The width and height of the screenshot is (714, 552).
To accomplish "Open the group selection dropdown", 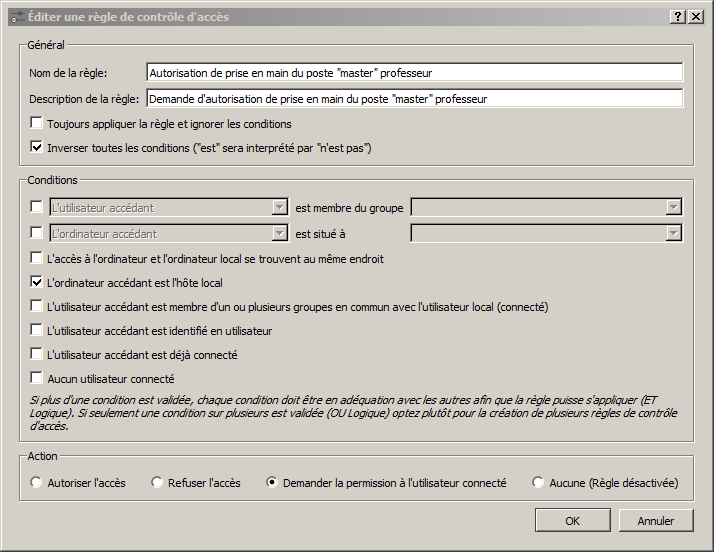I will (x=546, y=208).
